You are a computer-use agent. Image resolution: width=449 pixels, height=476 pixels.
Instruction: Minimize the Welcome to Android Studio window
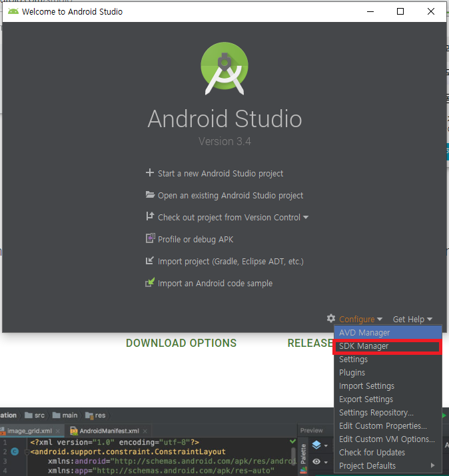coord(370,11)
